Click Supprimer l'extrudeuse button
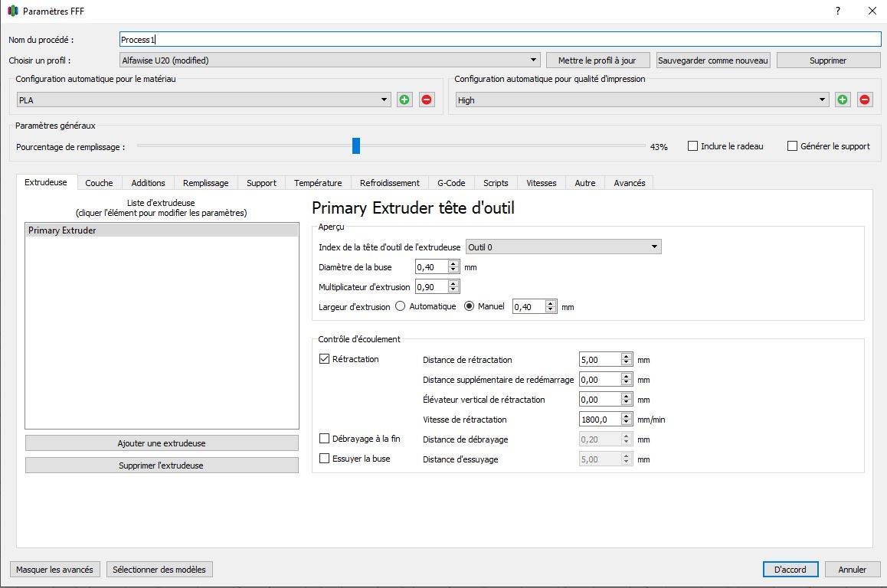Viewport: 887px width, 588px height. pos(162,465)
